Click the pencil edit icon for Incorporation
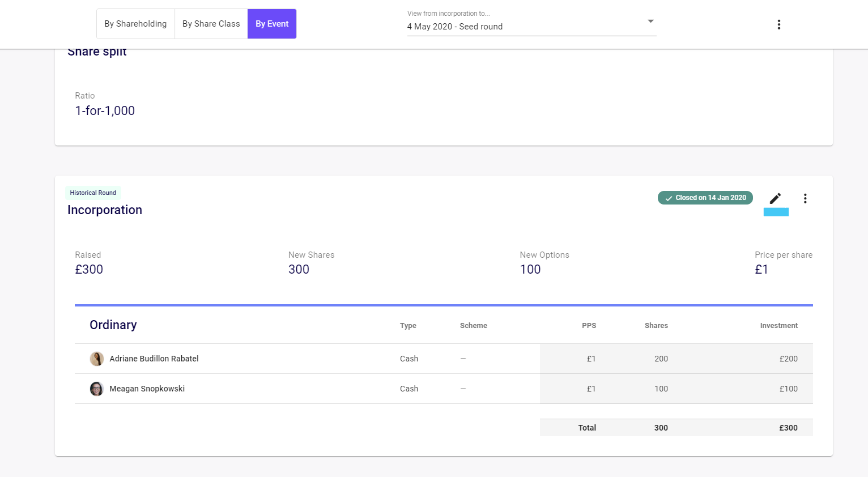The image size is (868, 477). (775, 198)
